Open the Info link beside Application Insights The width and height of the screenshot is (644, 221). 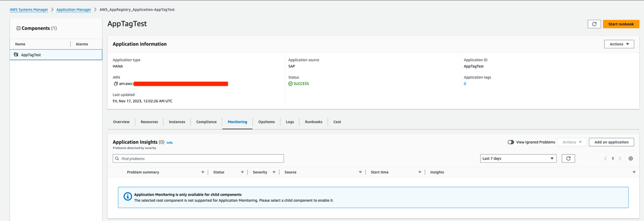[169, 142]
